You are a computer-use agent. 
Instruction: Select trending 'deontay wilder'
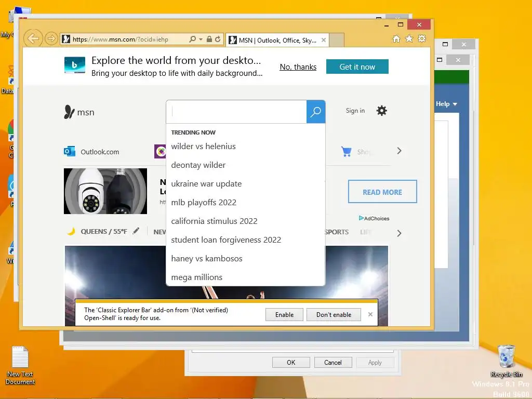point(198,165)
